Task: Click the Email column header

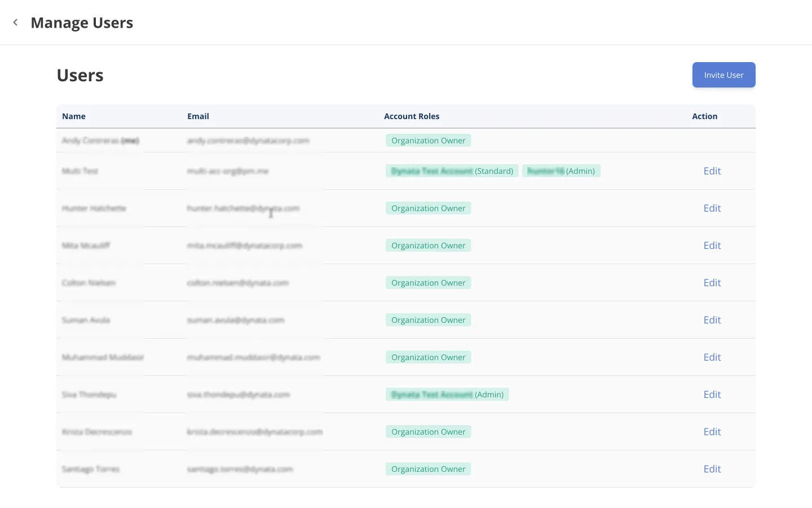Action: [x=198, y=116]
